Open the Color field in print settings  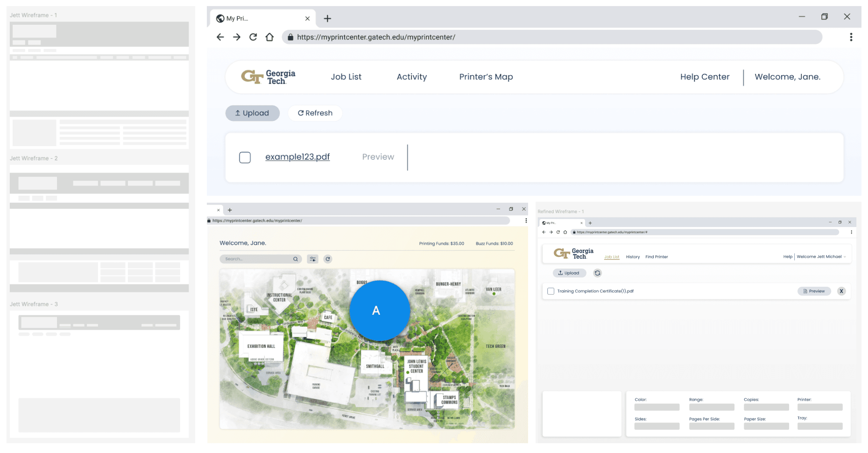(657, 407)
